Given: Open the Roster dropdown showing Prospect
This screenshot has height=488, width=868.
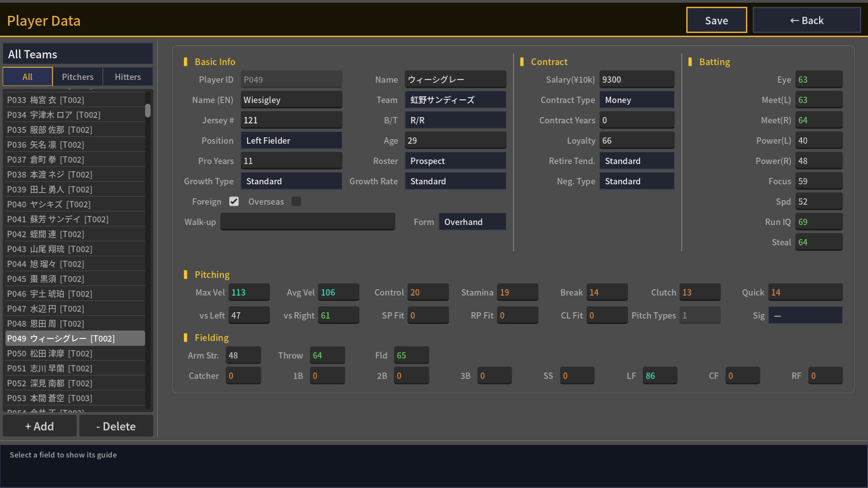Looking at the screenshot, I should [x=455, y=161].
